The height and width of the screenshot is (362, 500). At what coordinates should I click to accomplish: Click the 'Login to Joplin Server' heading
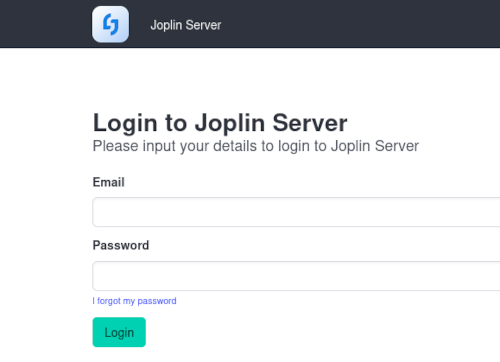tap(220, 123)
